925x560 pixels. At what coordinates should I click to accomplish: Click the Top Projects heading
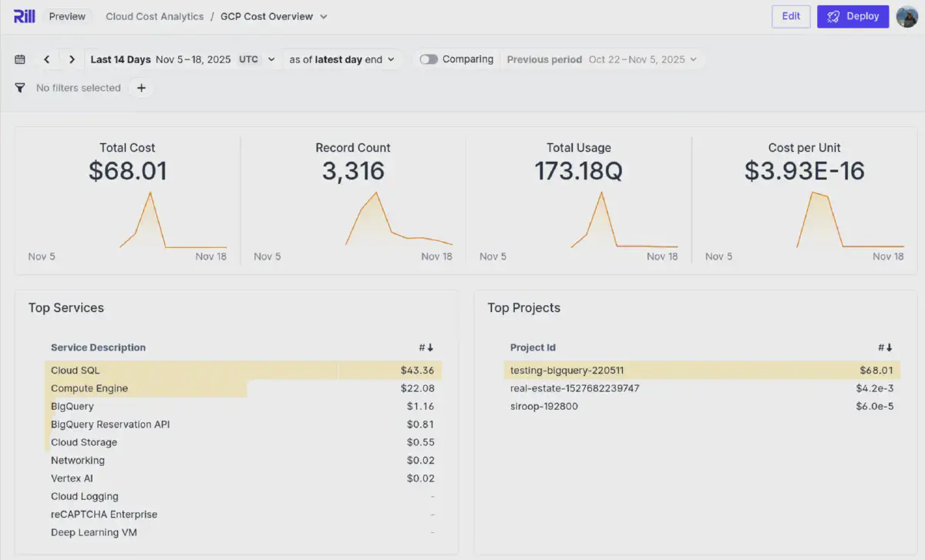click(x=524, y=308)
